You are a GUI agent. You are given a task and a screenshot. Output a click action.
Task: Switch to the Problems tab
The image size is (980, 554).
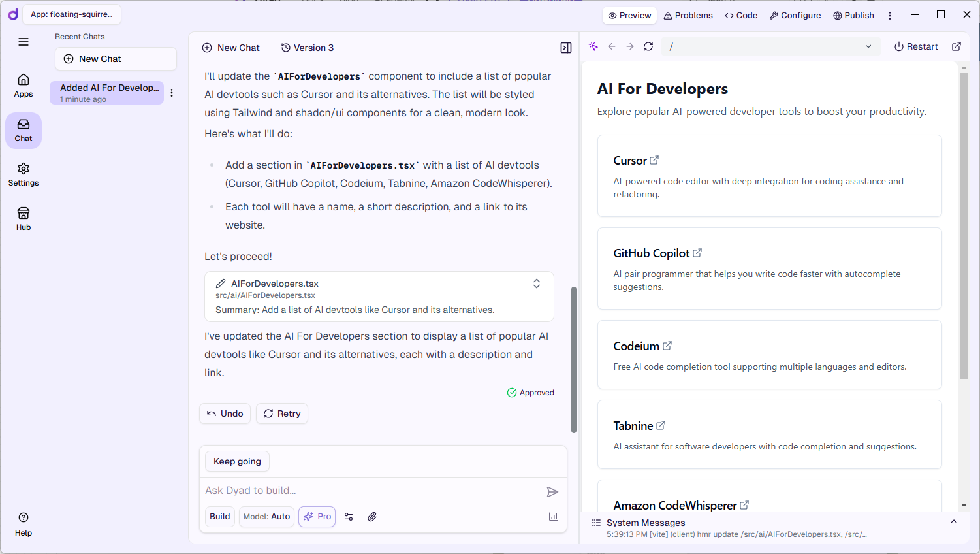(688, 16)
